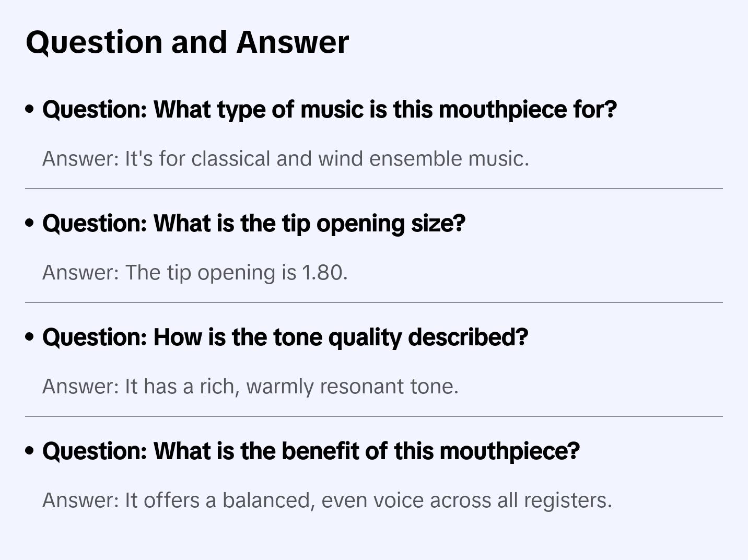Select the question about the mouthpiece benefit
This screenshot has height=560, width=748.
(x=311, y=451)
